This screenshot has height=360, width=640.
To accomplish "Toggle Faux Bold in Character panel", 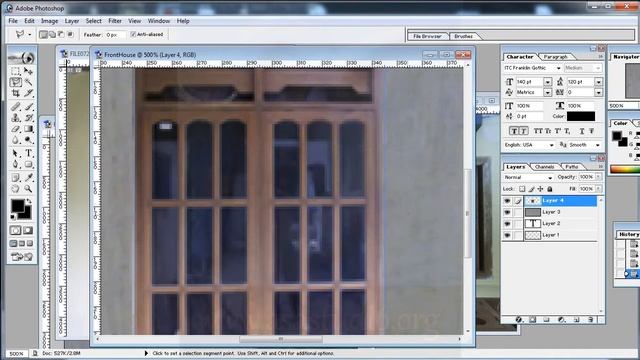I will coord(514,131).
